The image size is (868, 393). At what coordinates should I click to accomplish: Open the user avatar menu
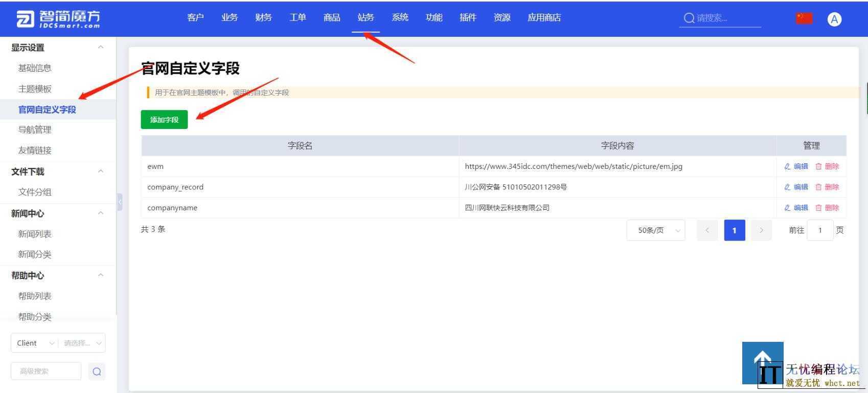[834, 19]
